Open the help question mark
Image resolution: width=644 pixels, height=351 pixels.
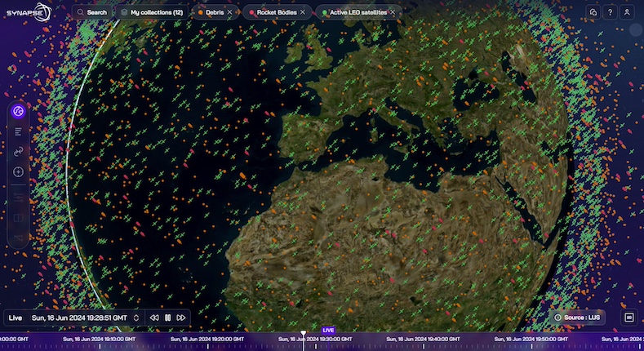point(610,12)
